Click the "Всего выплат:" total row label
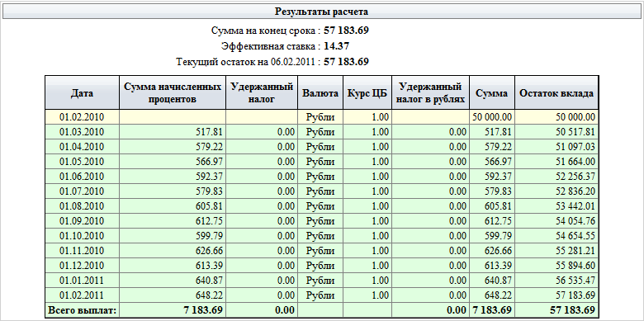This screenshot has height=321, width=644. pos(82,310)
